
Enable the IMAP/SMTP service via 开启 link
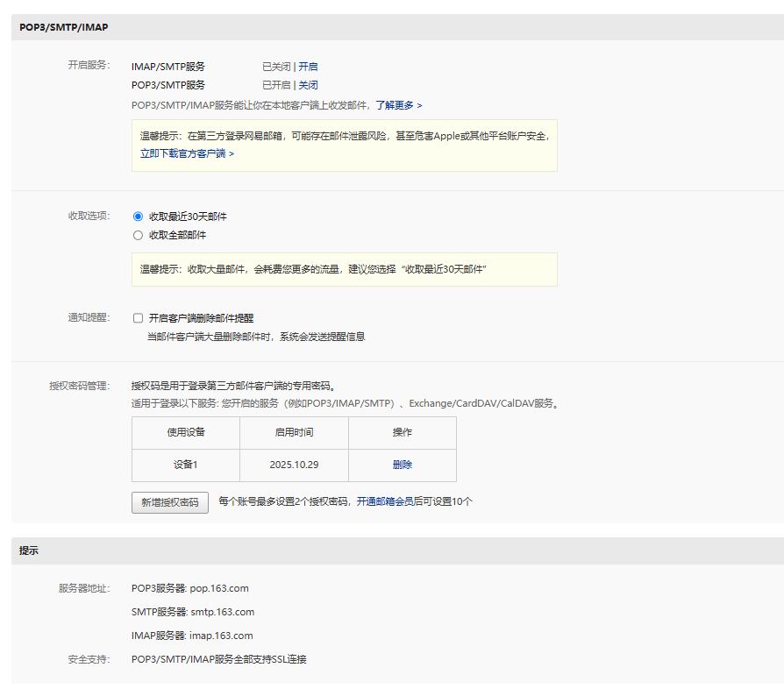pos(307,66)
